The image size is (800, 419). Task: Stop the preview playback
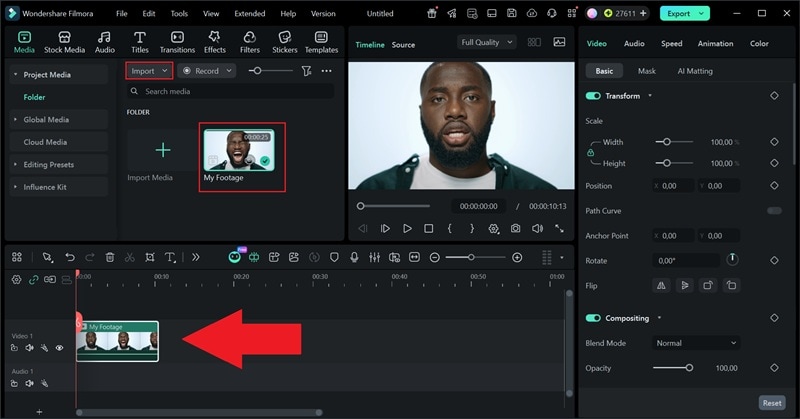click(429, 229)
